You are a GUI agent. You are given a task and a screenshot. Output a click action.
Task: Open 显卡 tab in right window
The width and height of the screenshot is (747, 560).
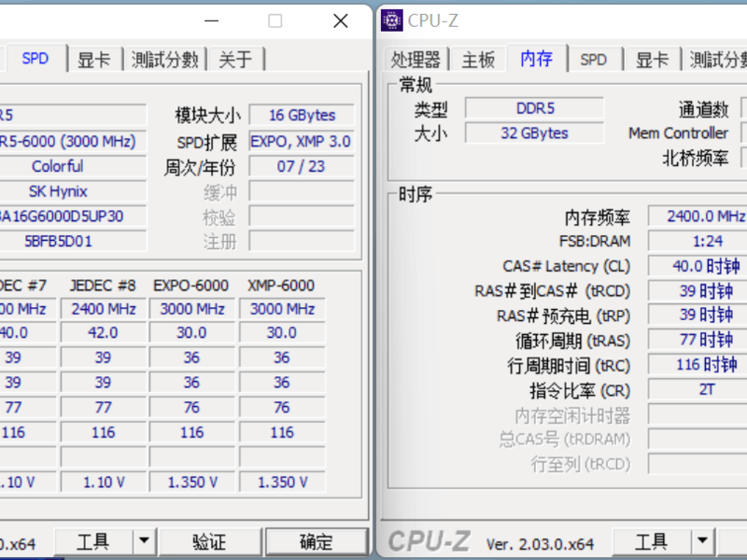(x=652, y=60)
